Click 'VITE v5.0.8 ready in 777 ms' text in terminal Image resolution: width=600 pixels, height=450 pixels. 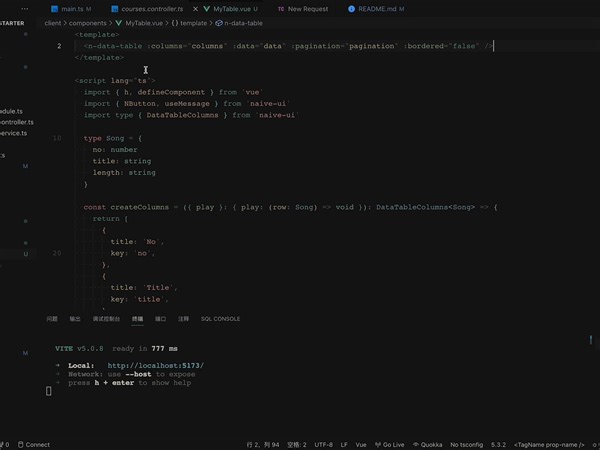pos(116,349)
